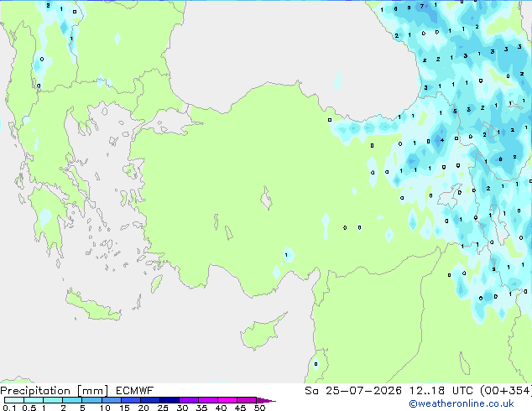Viewport: 532px width, 411px height.
Task: Select the 5–10 mm legend color box
Action: tap(91, 400)
